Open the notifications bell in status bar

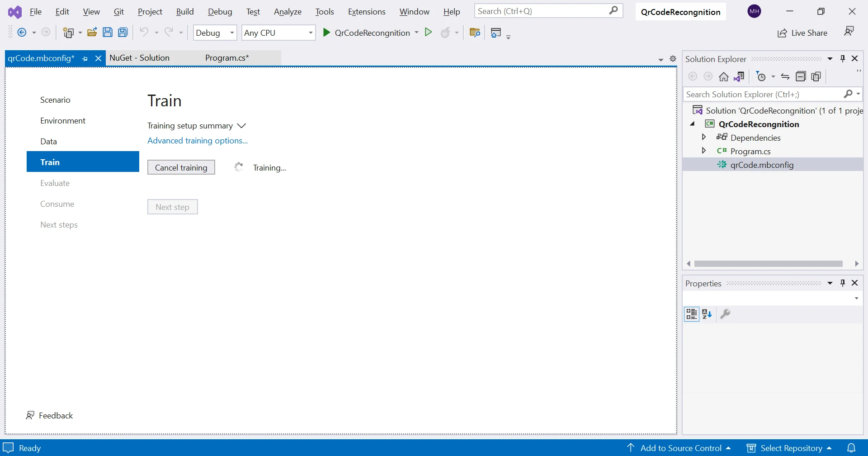851,448
